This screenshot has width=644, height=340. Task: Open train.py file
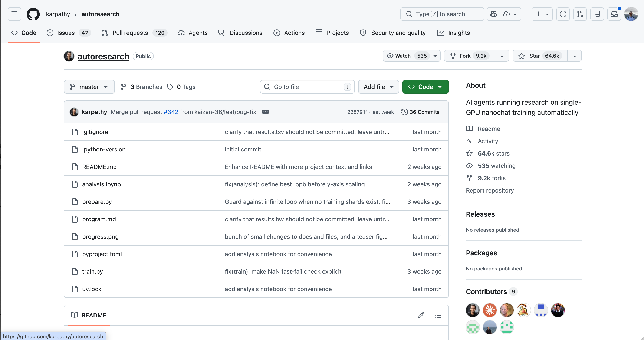[92, 271]
